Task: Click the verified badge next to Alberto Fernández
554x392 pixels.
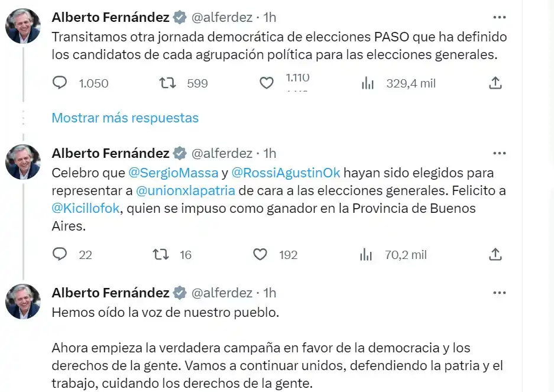Action: 179,17
